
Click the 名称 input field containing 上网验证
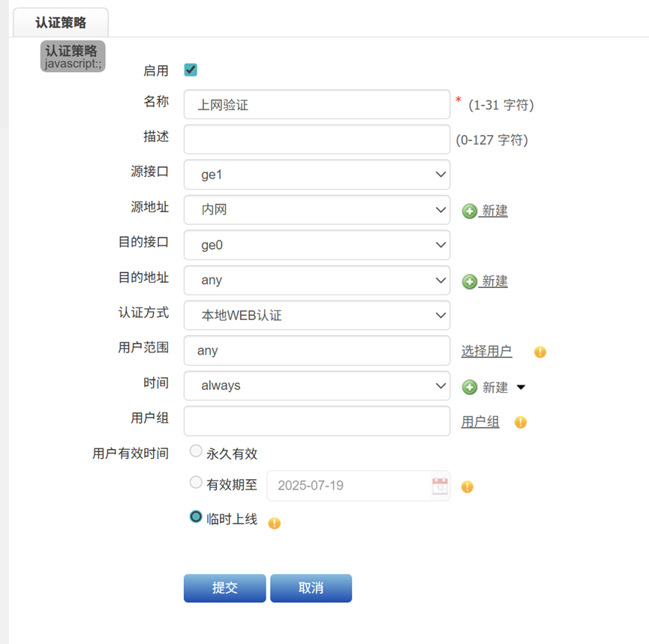(317, 105)
